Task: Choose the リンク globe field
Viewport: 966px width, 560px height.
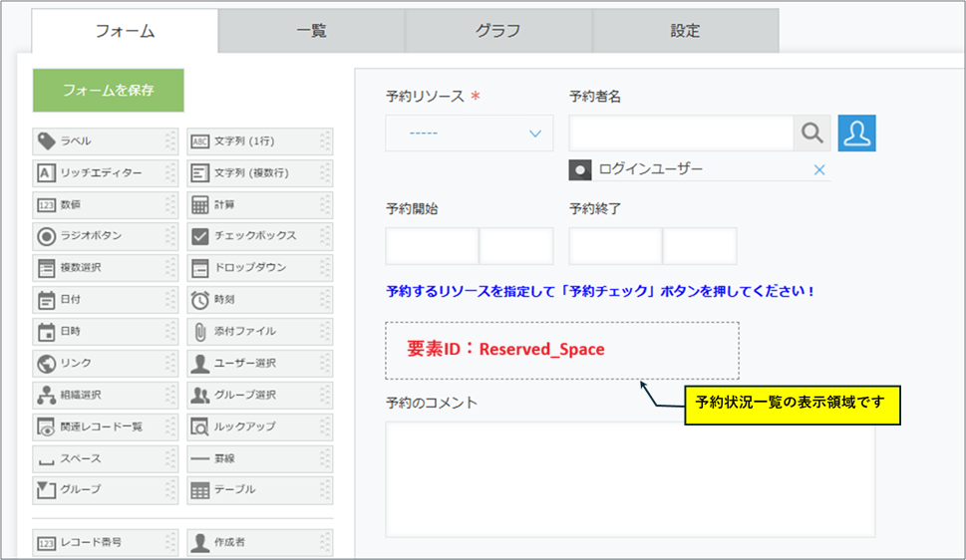Action: click(x=100, y=363)
